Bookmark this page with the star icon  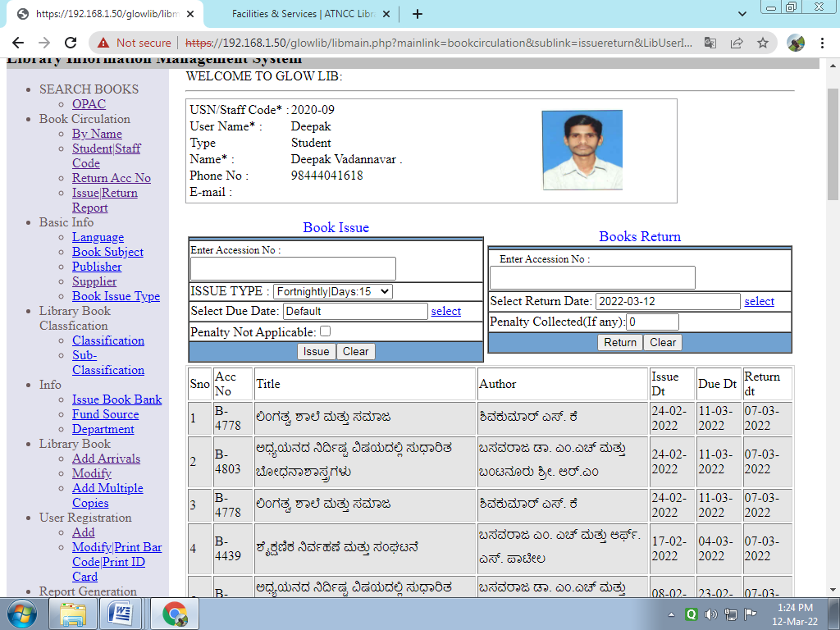[x=762, y=43]
